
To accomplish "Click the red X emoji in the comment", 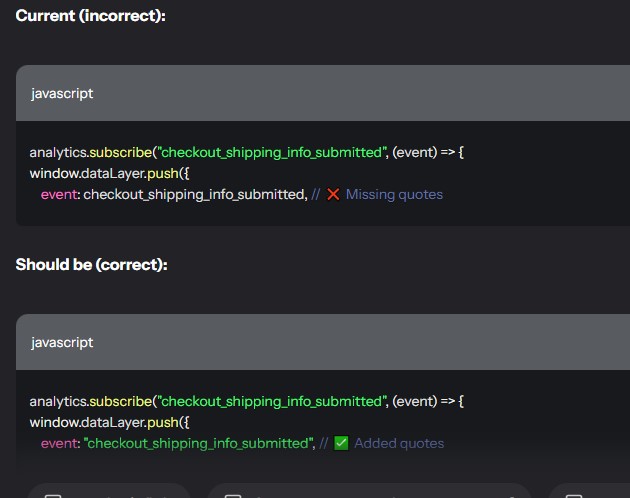I will point(333,194).
